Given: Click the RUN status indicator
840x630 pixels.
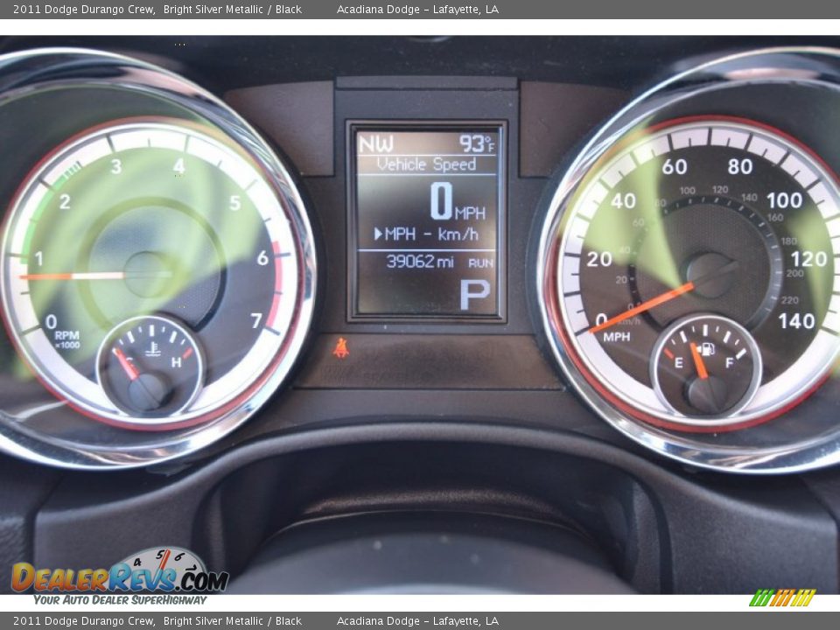Looking at the screenshot, I should (x=479, y=260).
